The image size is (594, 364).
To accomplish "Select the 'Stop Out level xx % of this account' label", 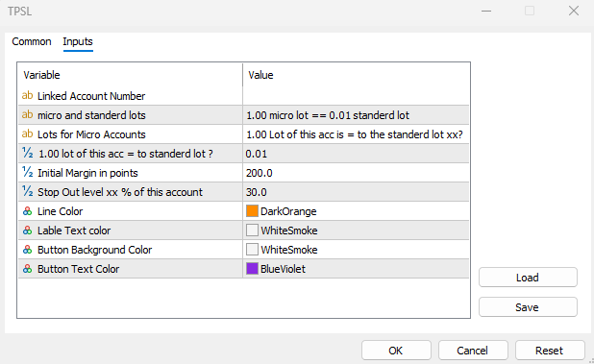I will click(x=120, y=192).
